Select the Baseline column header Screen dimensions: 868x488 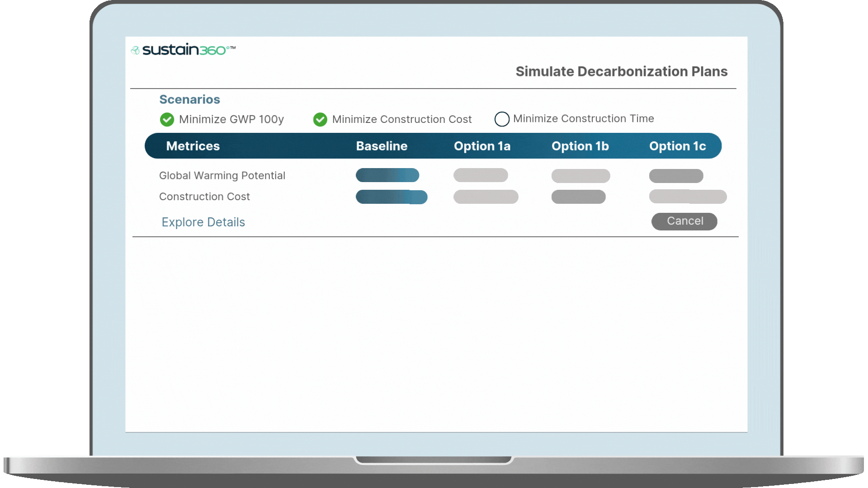pyautogui.click(x=382, y=146)
